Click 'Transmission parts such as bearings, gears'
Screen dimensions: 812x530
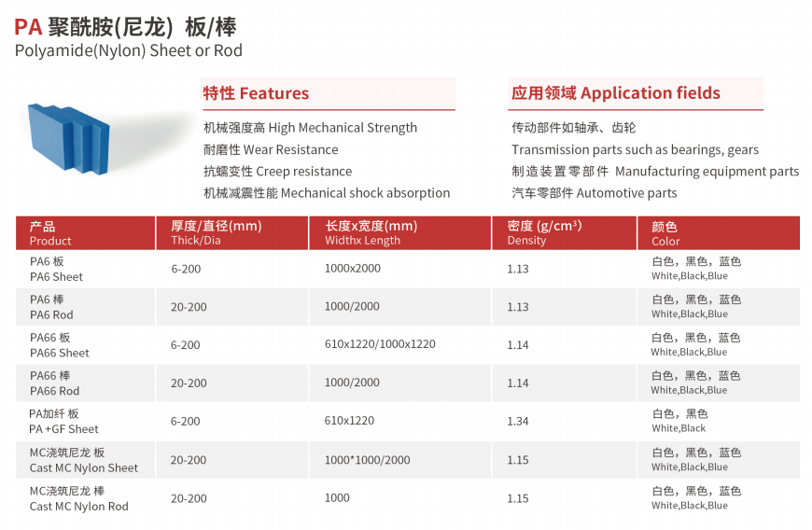coord(635,149)
